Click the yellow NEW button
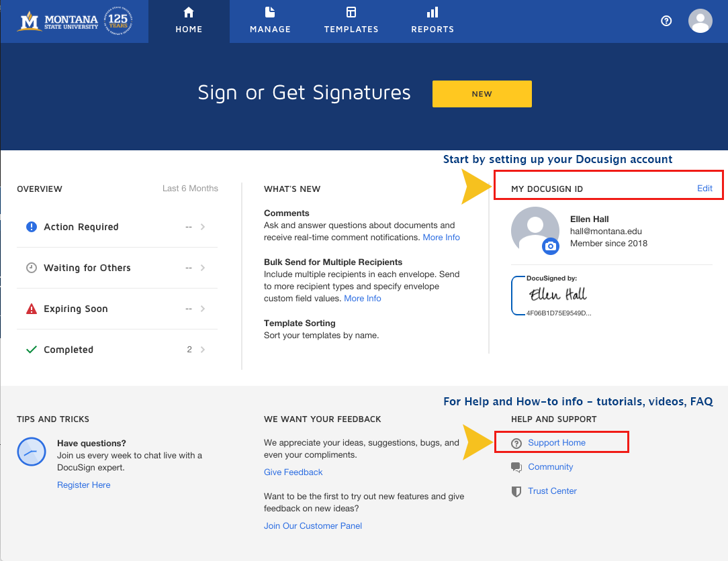The width and height of the screenshot is (728, 561). click(482, 94)
